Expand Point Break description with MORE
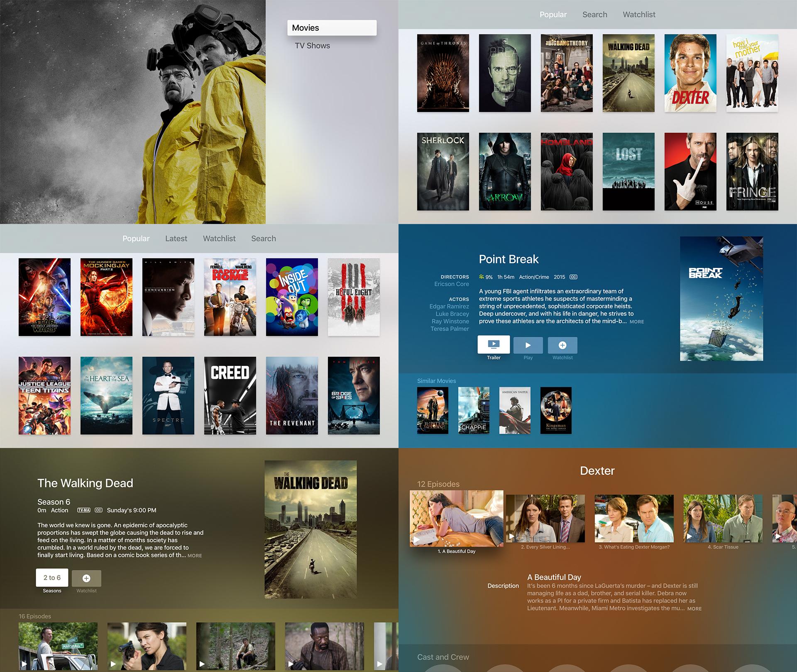 637,322
